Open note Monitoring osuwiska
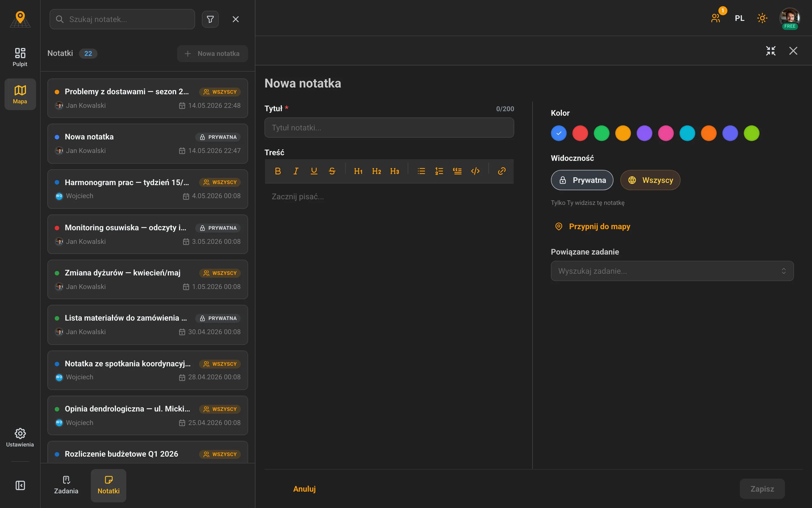Image resolution: width=812 pixels, height=508 pixels. [x=148, y=234]
